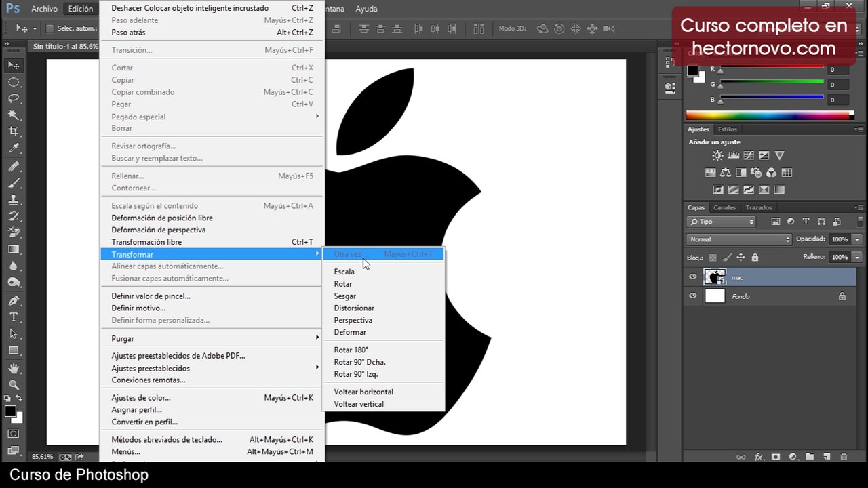This screenshot has width=868, height=488.
Task: Open the Capas panel options menu
Action: point(859,208)
